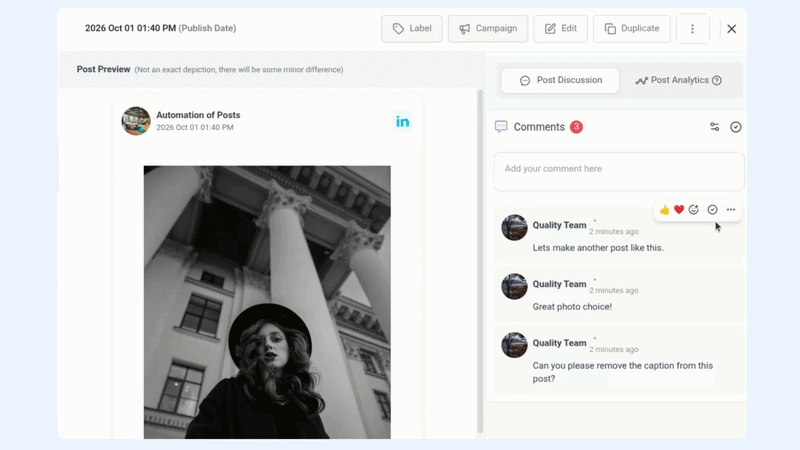The height and width of the screenshot is (450, 800).
Task: Click the post preview vertical scrollbar
Action: point(480,261)
